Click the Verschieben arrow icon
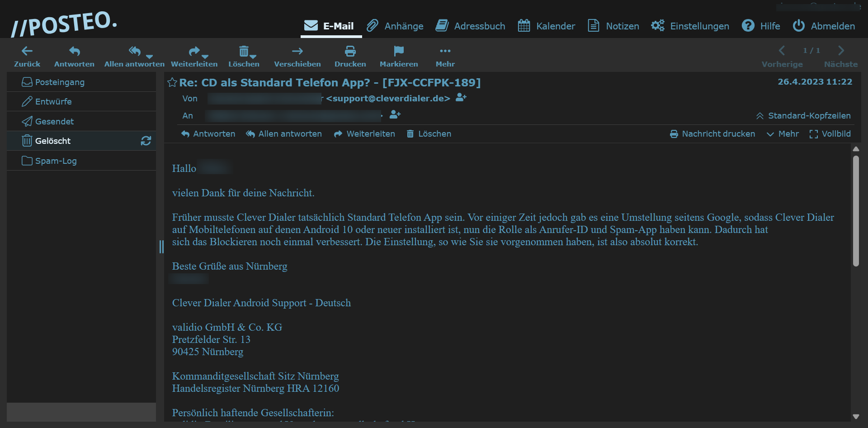 297,51
